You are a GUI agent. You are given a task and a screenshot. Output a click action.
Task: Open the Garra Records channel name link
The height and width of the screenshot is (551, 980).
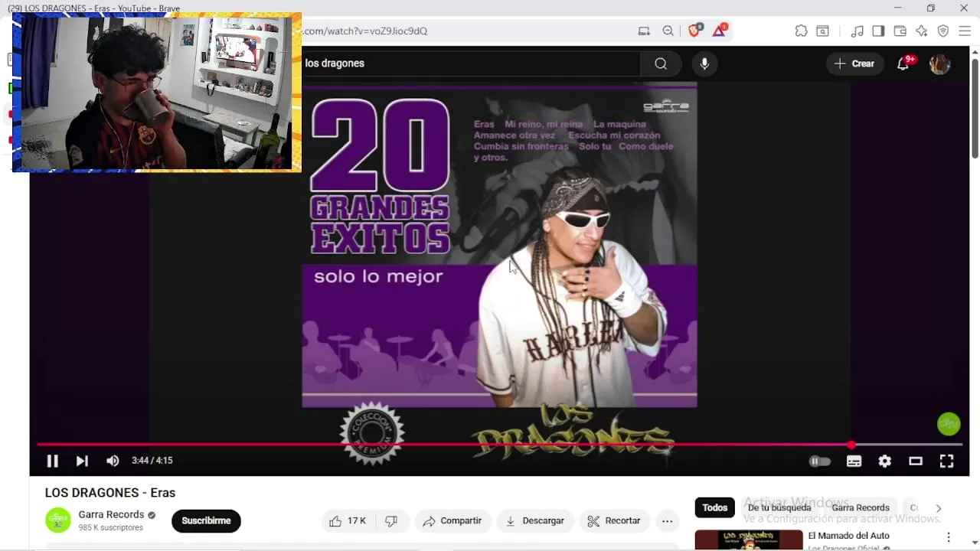point(111,515)
